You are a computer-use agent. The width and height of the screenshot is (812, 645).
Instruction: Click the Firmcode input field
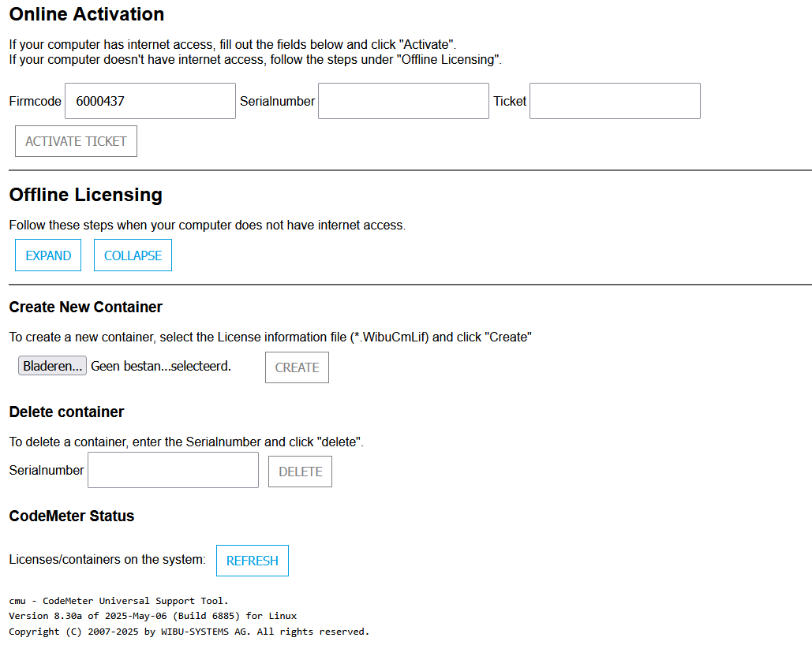(x=150, y=101)
